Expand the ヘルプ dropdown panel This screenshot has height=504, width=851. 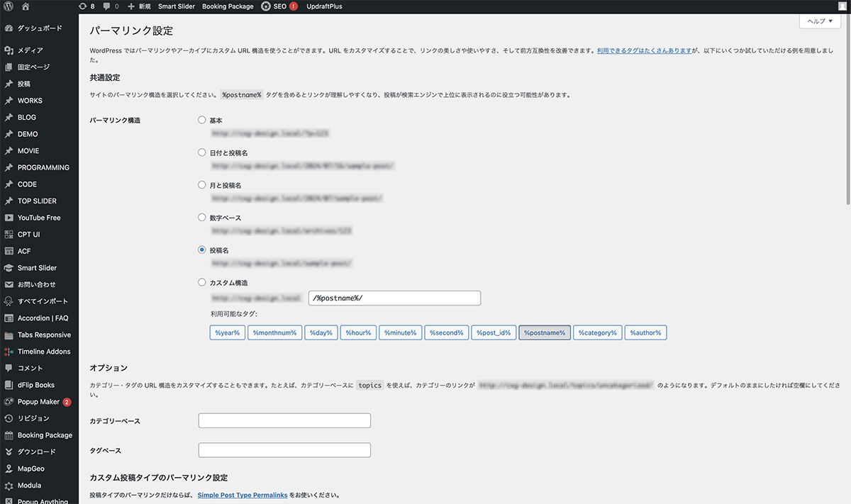point(820,21)
